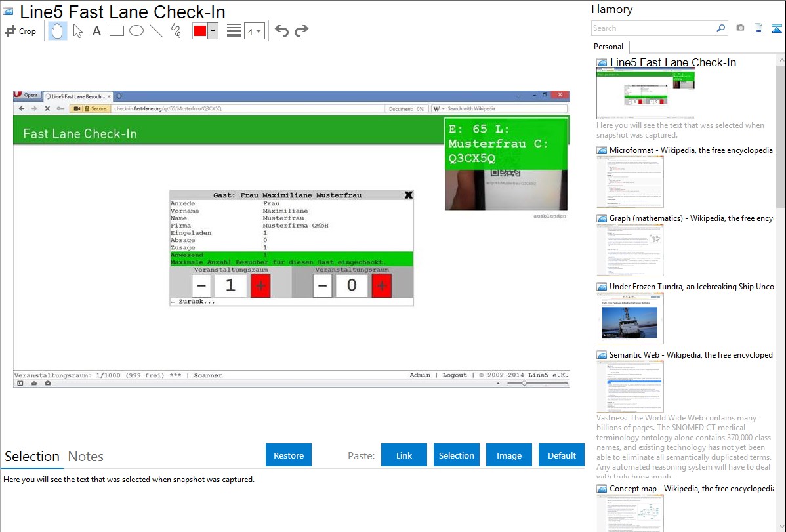Select the freehand scribble tool
Viewport: 786px width, 532px height.
176,31
